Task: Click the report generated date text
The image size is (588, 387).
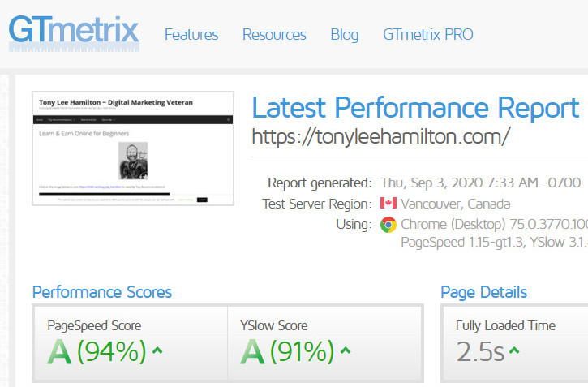Action: [481, 183]
